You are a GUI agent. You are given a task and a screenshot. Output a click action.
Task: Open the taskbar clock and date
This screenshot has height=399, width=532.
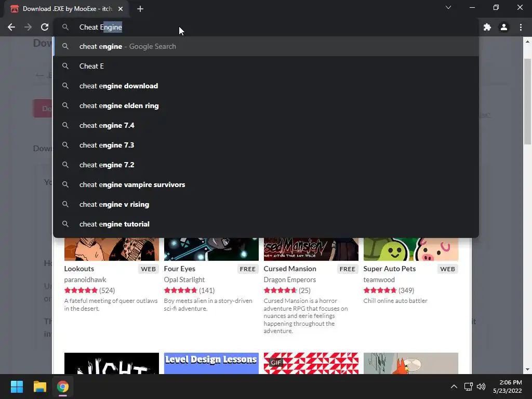point(508,387)
